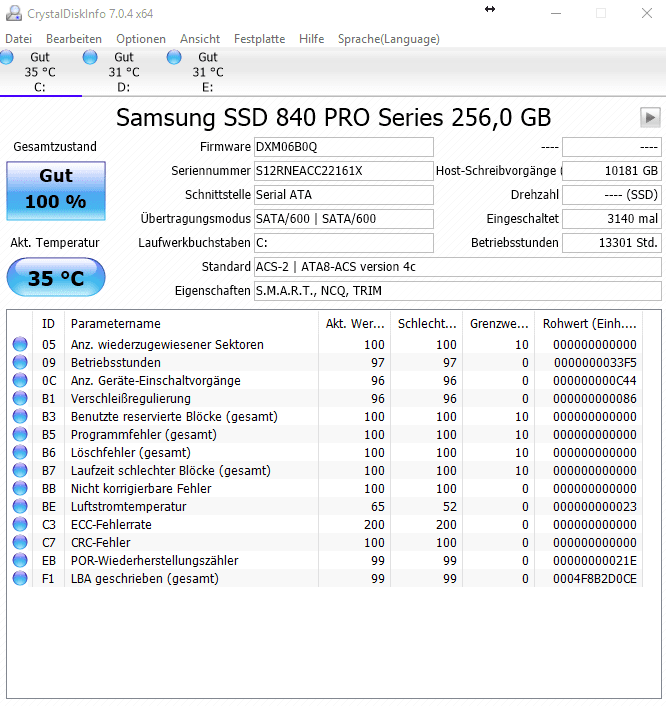This screenshot has height=706, width=666.
Task: Select row Benutzte reservierte Blöcke (gesamt)
Action: 325,416
